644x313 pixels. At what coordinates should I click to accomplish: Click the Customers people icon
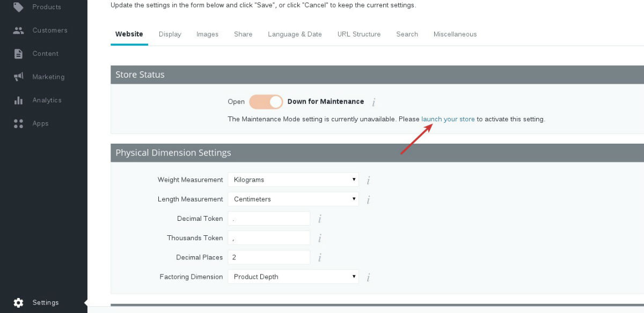pos(18,31)
